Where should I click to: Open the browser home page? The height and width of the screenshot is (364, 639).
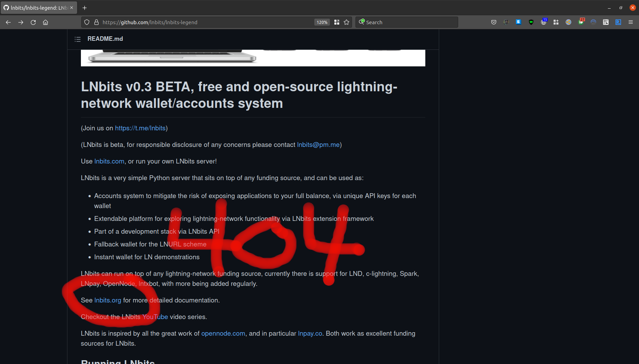click(x=45, y=22)
